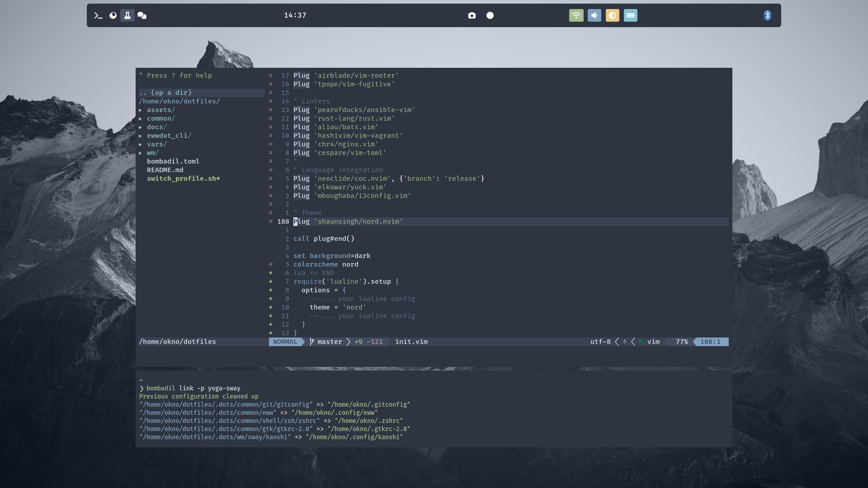Click the 'master' branch name in the statusline

click(330, 342)
